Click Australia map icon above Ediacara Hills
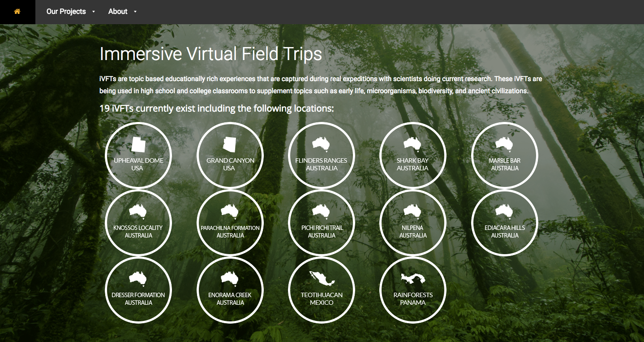Viewport: 644px width, 342px height. click(x=504, y=211)
